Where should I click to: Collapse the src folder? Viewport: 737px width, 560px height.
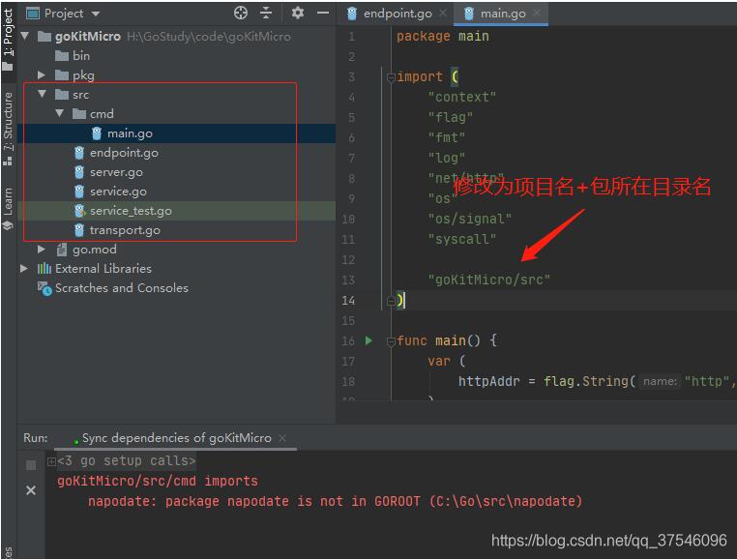pyautogui.click(x=42, y=94)
